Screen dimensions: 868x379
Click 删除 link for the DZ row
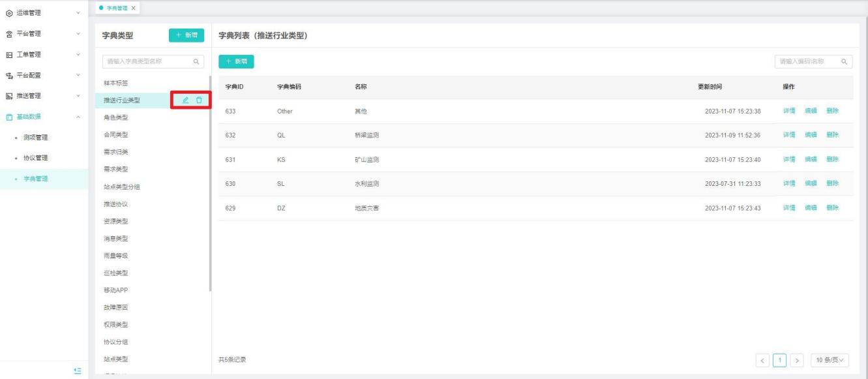tap(832, 207)
